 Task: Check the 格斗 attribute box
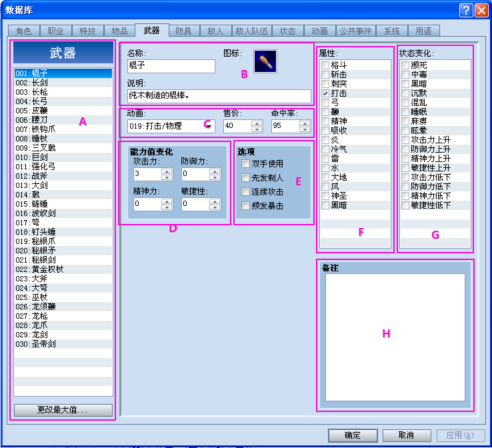pyautogui.click(x=325, y=65)
